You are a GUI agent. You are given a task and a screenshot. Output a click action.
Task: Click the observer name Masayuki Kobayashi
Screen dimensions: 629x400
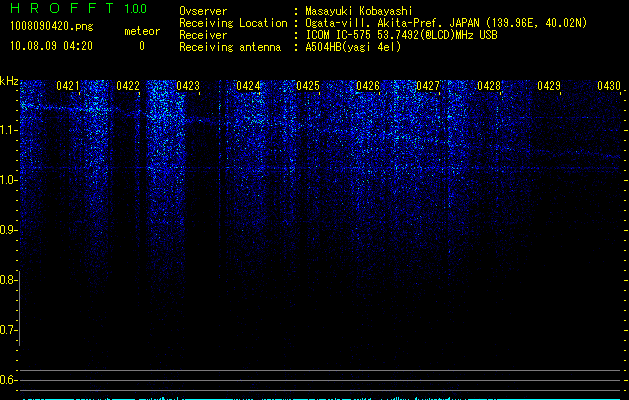click(359, 11)
